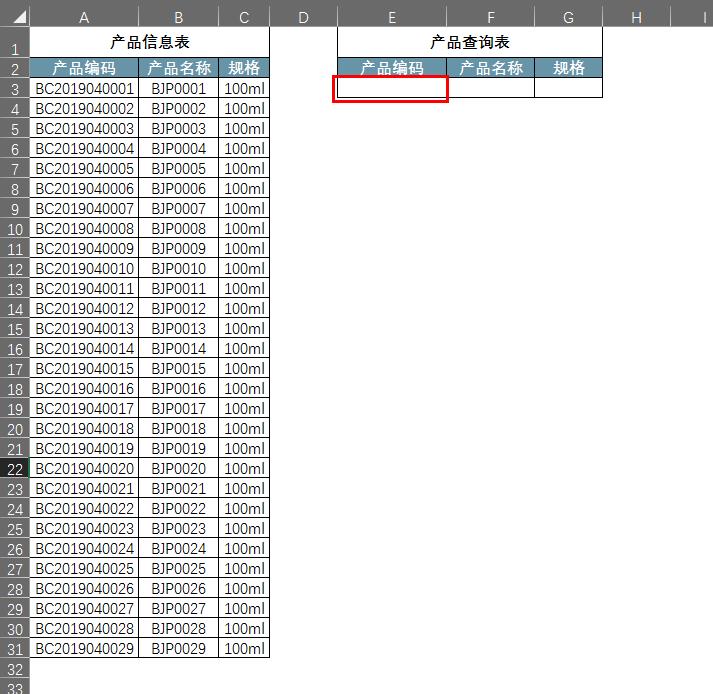Select cell BC2019040012
Viewport: 713px width, 694px height.
(x=84, y=308)
